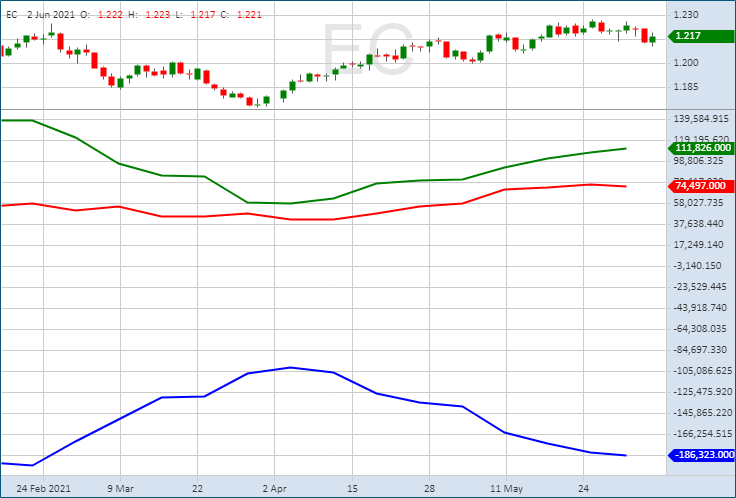Click the low value 1.217 in header
Viewport: 736px width, 498px height.
click(203, 15)
